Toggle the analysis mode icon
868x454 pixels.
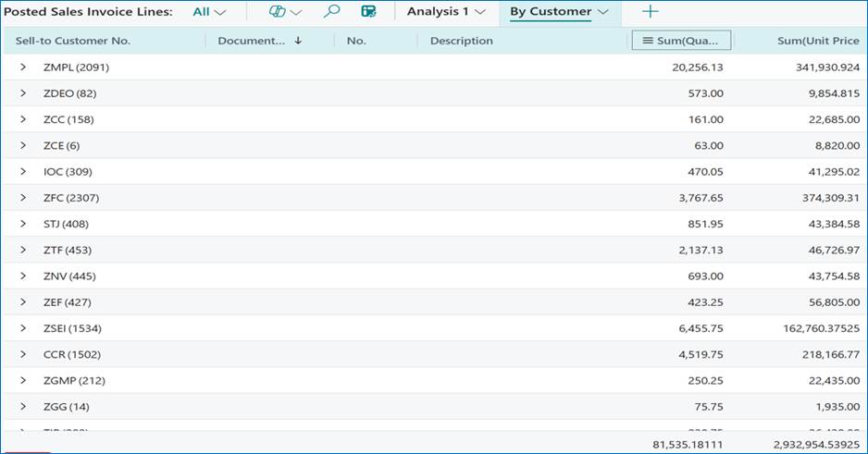tap(368, 12)
